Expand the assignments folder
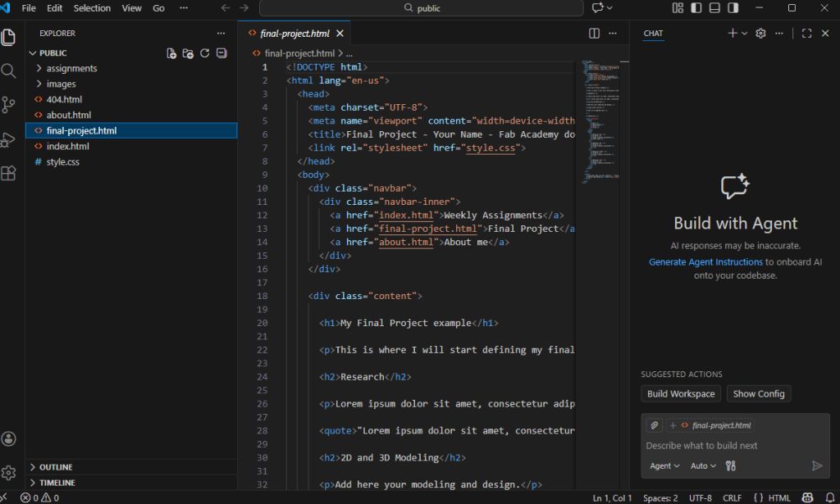 pyautogui.click(x=71, y=69)
